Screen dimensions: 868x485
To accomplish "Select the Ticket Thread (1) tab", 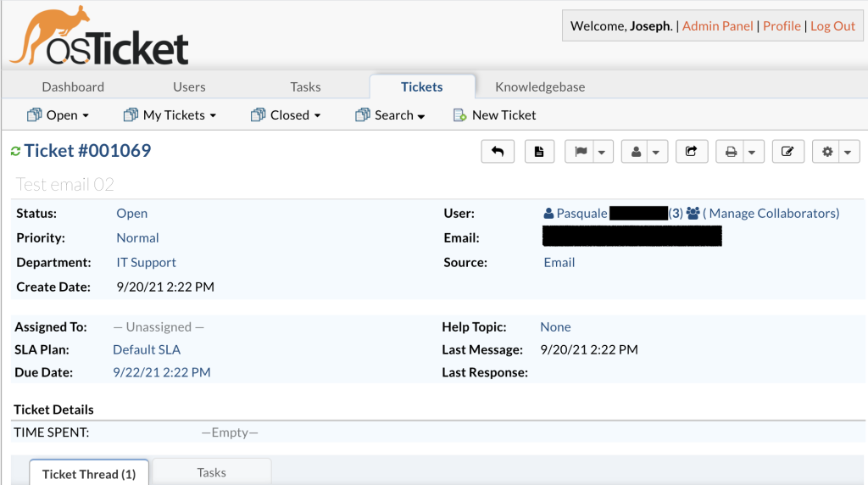I will pos(89,473).
